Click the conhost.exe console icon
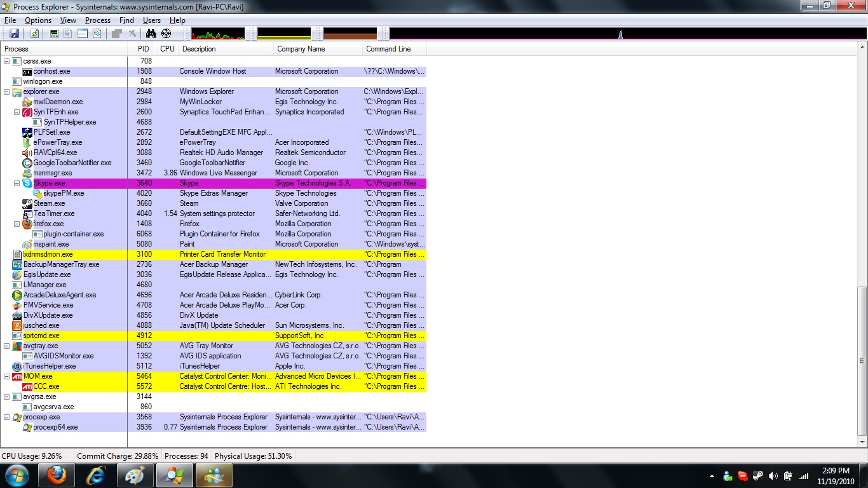 [27, 71]
